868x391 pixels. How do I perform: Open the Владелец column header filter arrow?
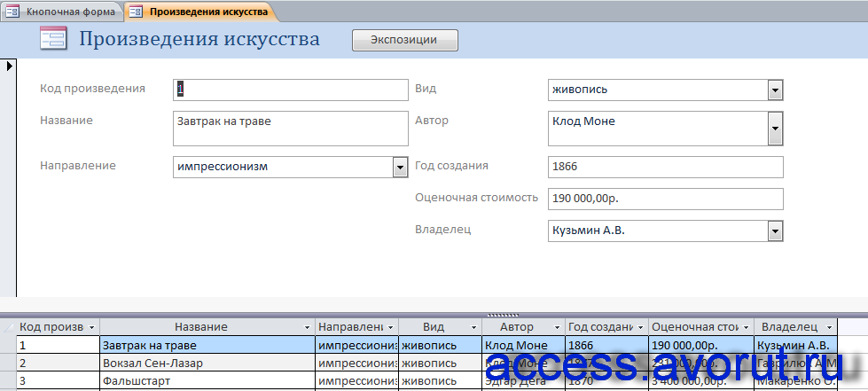(x=829, y=327)
